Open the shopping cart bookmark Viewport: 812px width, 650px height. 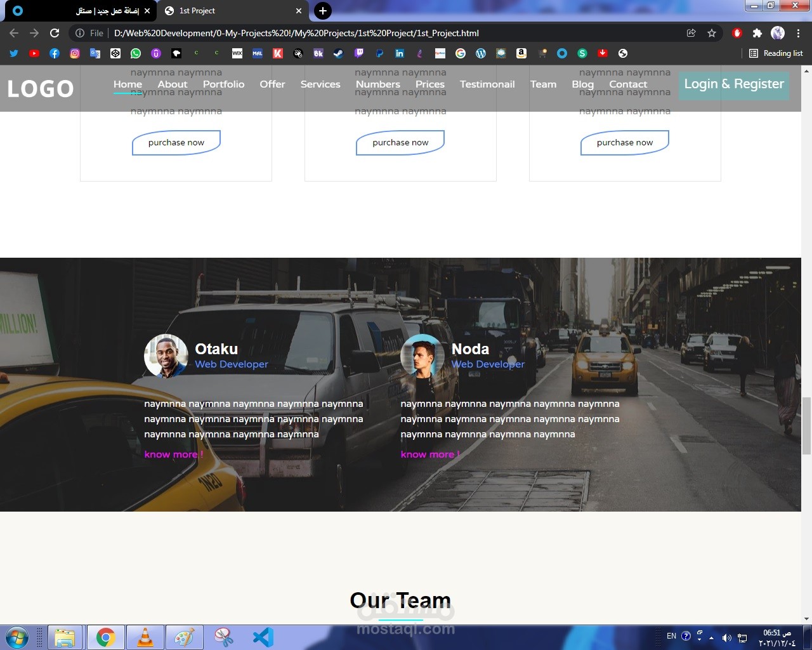click(x=542, y=53)
